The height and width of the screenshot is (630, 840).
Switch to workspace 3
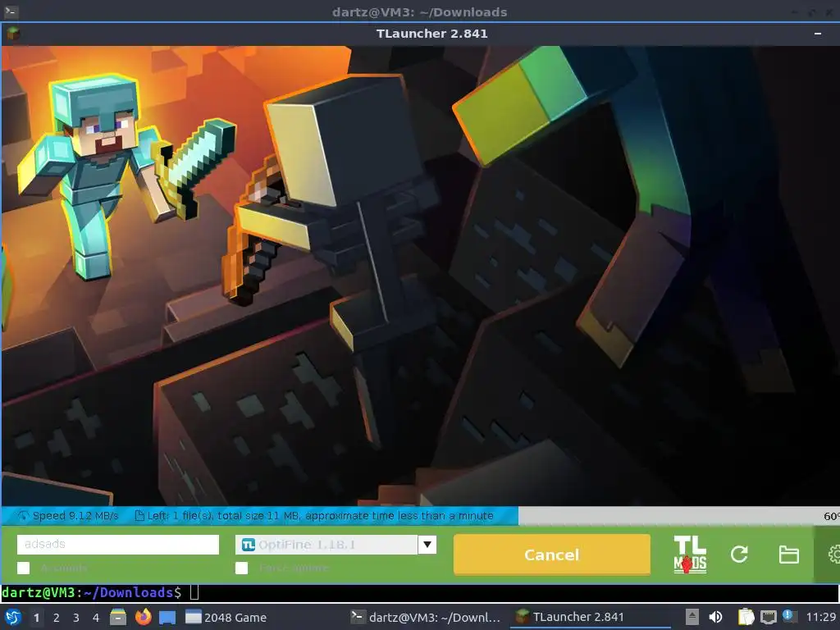[x=76, y=618]
